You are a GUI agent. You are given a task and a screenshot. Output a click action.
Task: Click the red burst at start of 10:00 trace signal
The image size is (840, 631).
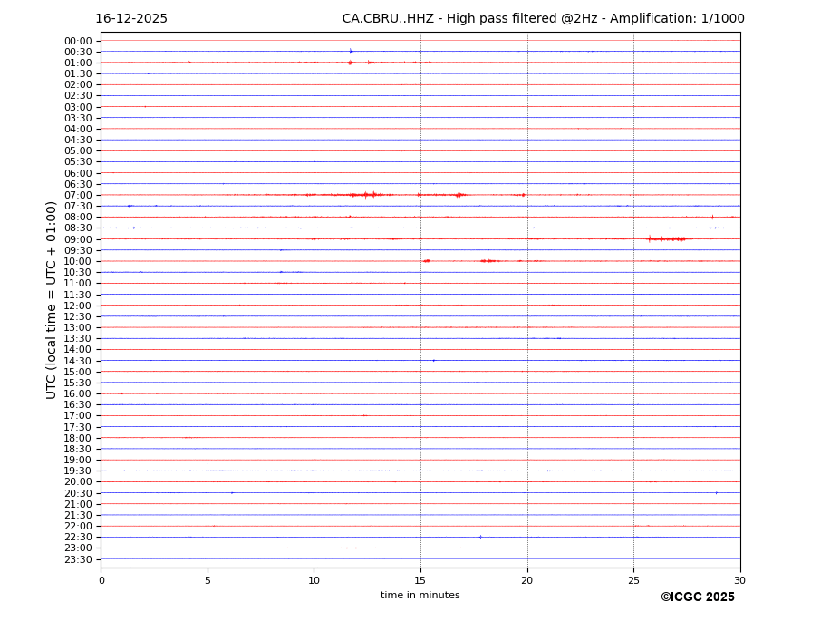click(426, 261)
